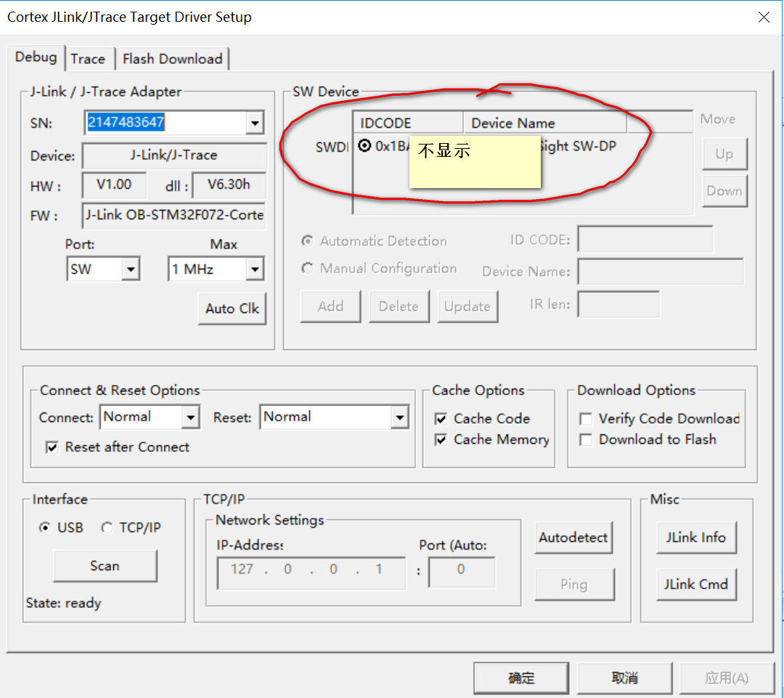Open JLink Info

696,537
